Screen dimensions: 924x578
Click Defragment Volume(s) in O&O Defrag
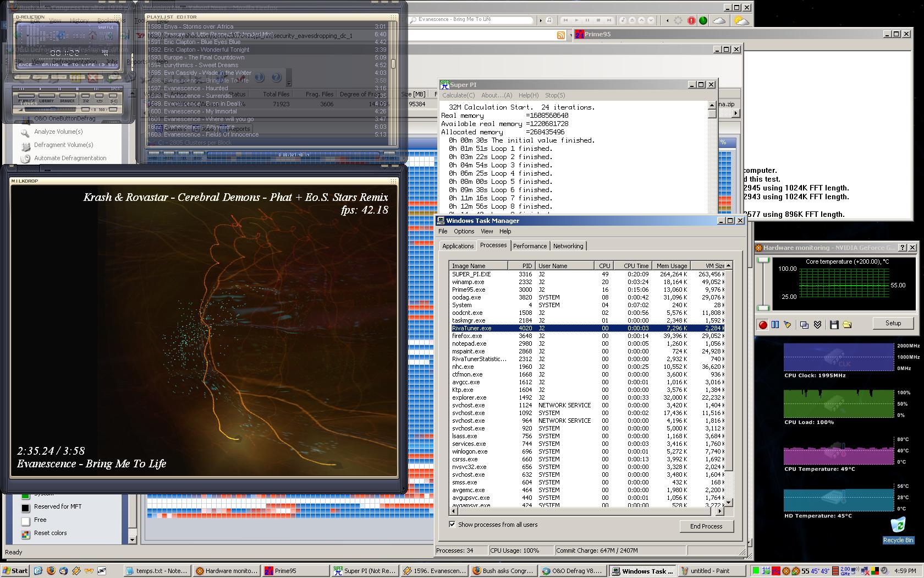pyautogui.click(x=63, y=145)
